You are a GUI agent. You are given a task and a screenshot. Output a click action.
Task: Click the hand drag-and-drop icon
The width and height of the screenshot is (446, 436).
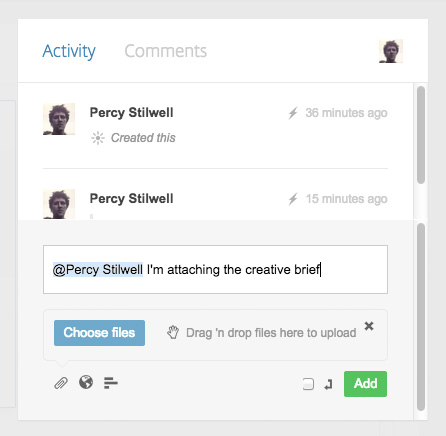click(173, 332)
